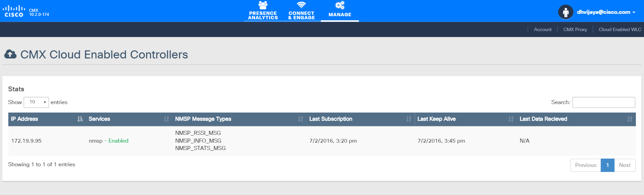
Task: Select the Manage tab label
Action: click(340, 15)
